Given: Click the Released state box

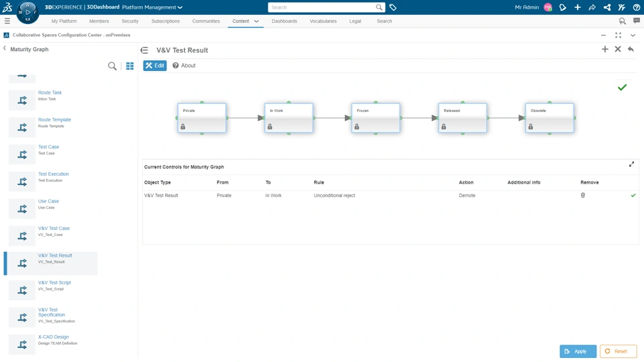Looking at the screenshot, I should 462,118.
